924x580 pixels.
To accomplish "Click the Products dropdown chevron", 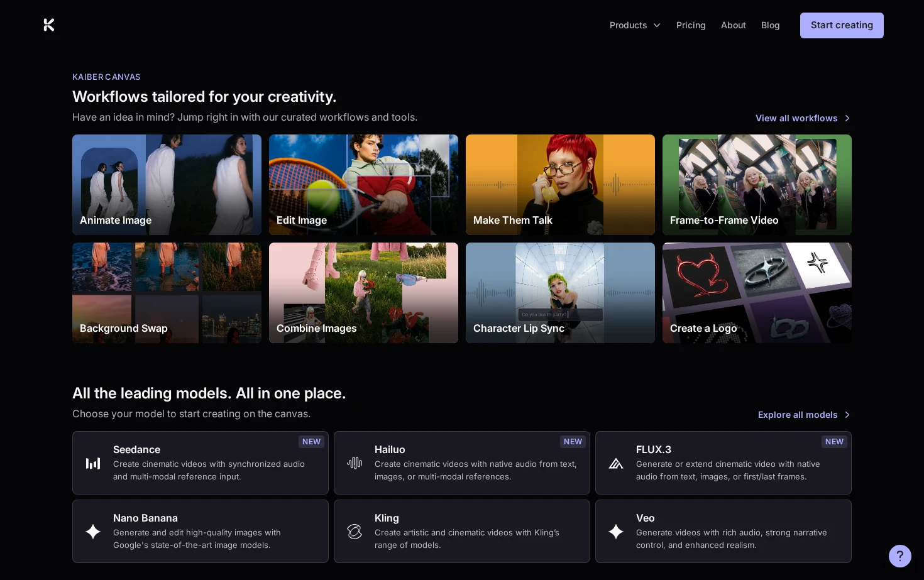I will click(657, 25).
